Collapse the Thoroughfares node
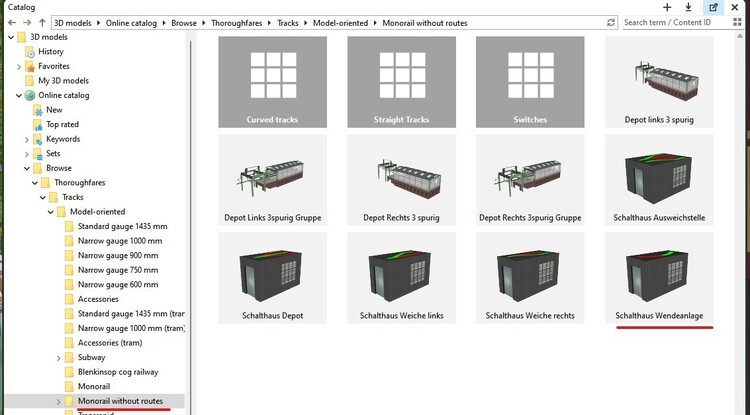Viewport: 750px width, 415px height. tap(35, 183)
